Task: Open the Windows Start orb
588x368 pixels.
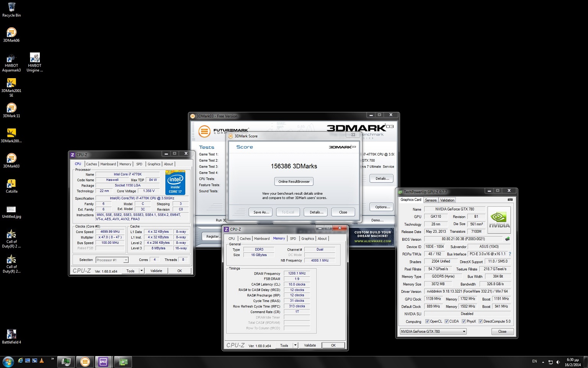Action: coord(8,361)
